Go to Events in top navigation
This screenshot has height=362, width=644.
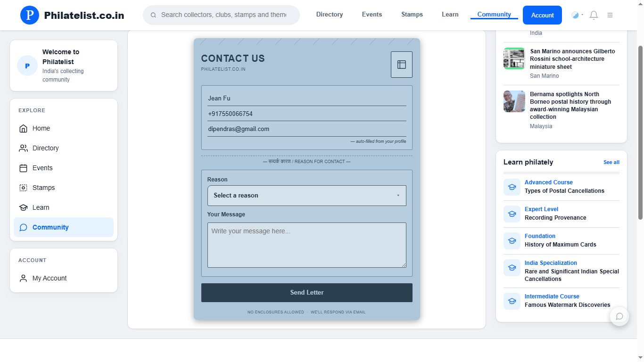click(x=372, y=15)
